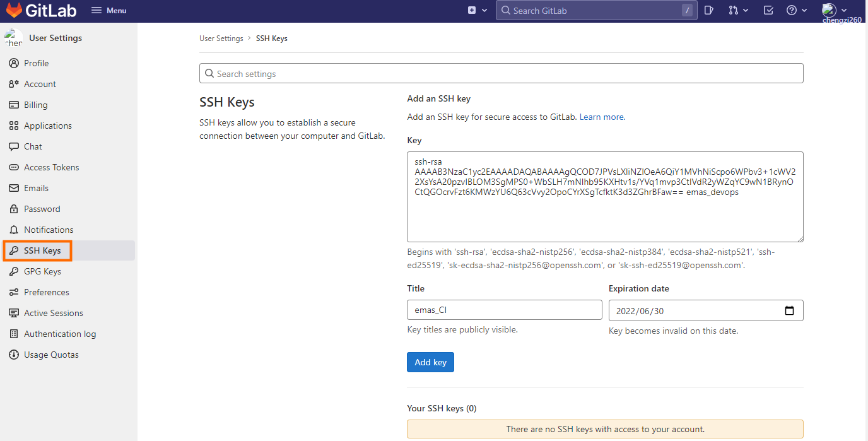
Task: Click the Account sidebar icon
Action: [14, 84]
